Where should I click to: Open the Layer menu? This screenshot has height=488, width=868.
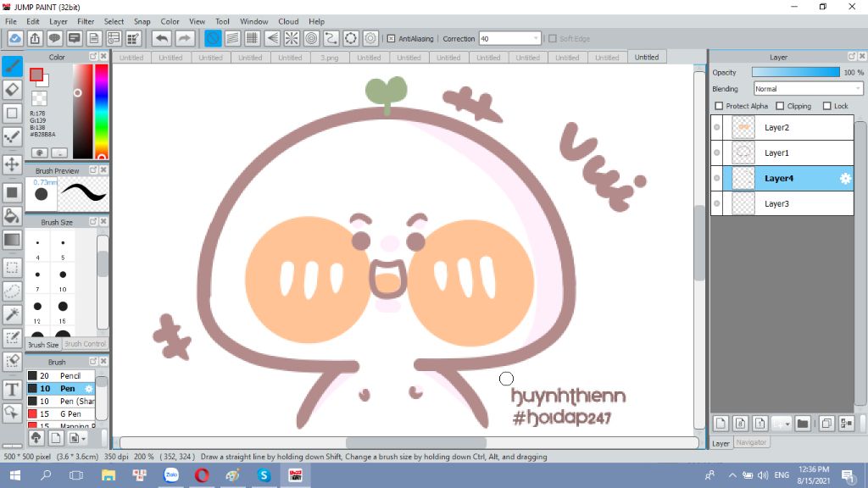[58, 21]
